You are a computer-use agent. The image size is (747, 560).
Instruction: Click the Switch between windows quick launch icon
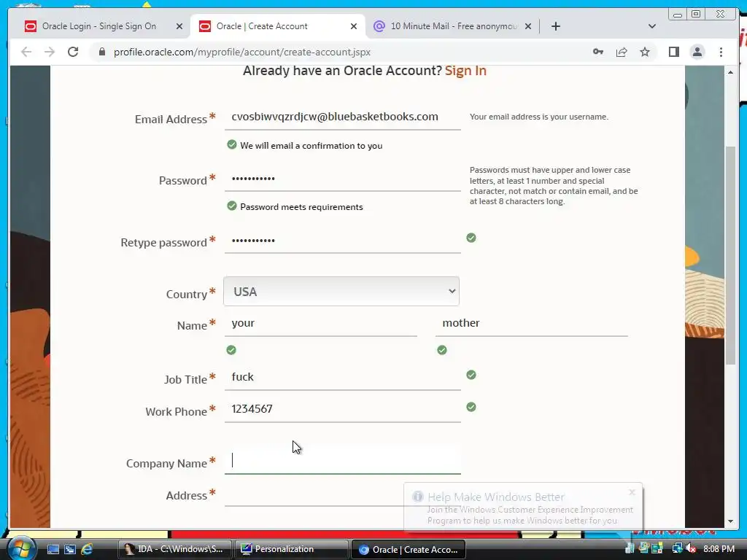click(70, 549)
